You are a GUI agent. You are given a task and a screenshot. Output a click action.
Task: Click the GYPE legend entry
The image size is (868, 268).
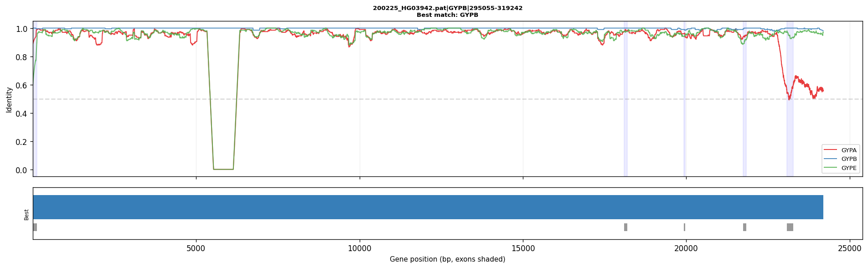pos(841,168)
